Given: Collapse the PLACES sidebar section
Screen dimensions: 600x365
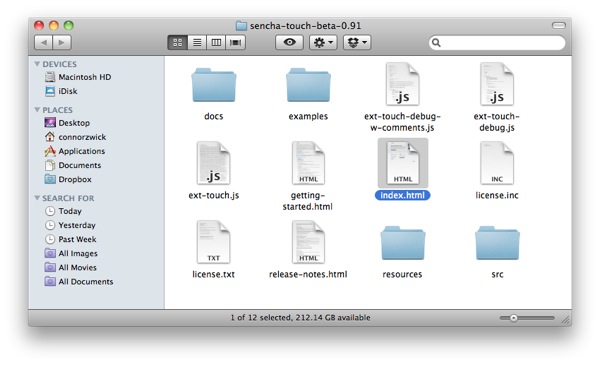Looking at the screenshot, I should coord(37,110).
